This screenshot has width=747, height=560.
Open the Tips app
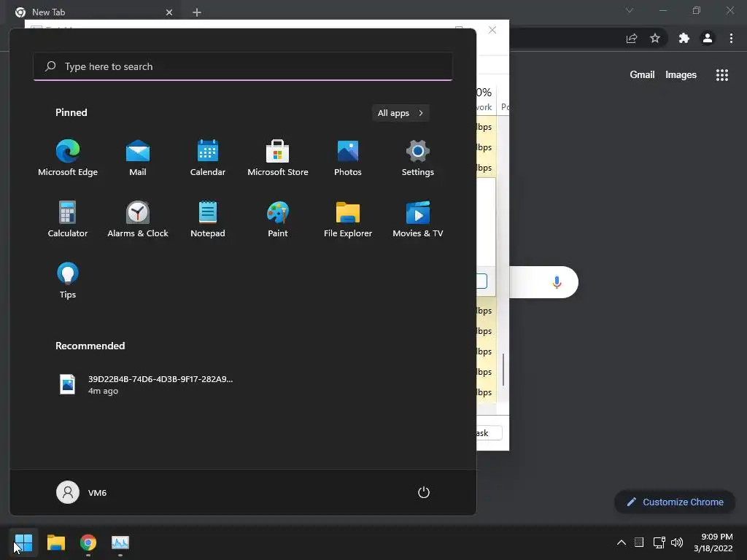tap(68, 281)
